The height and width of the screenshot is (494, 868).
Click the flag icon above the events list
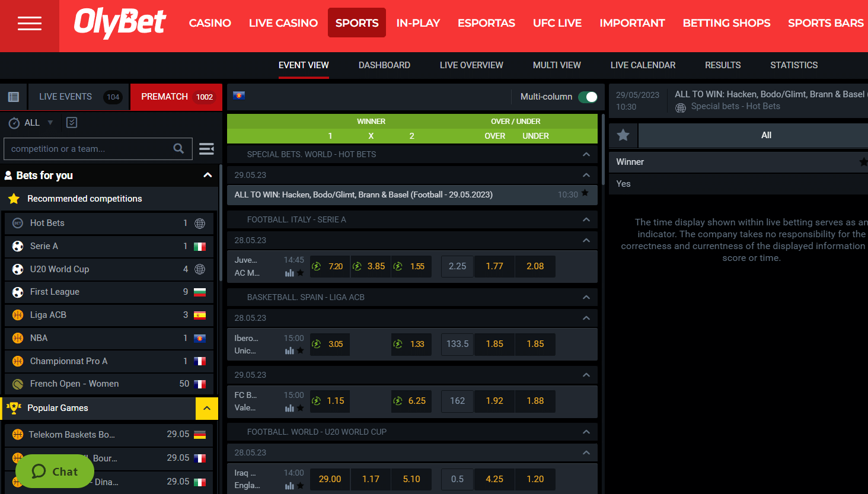pyautogui.click(x=240, y=95)
